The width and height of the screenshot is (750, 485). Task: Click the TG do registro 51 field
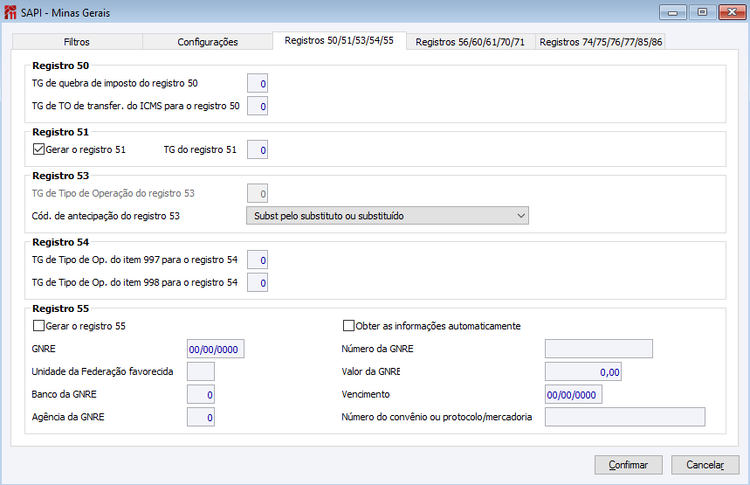257,150
